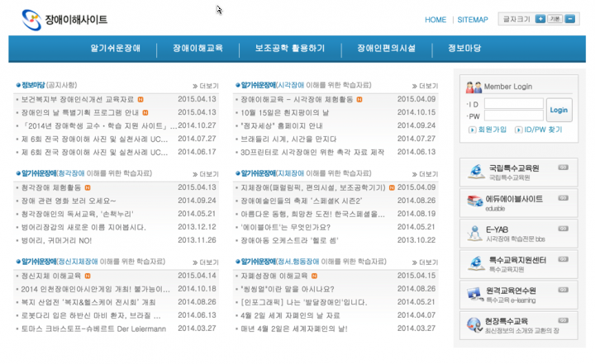
Task: Open '씽씽얼'이란 말을 아시나요? post
Action: (288, 290)
